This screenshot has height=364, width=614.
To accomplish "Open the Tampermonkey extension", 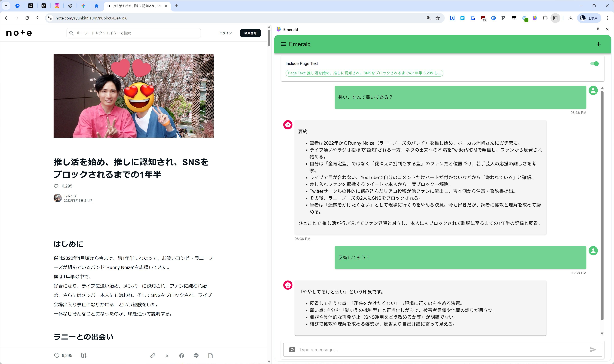I will tap(514, 18).
